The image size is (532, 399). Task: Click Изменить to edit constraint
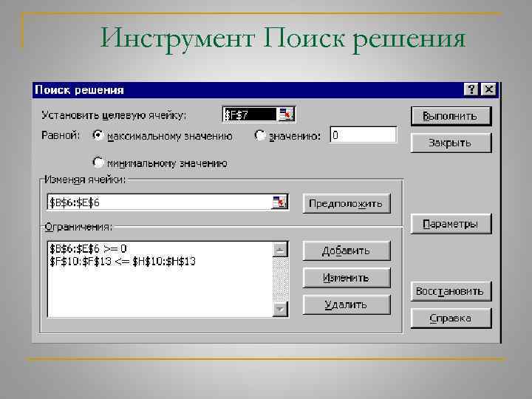pos(347,278)
